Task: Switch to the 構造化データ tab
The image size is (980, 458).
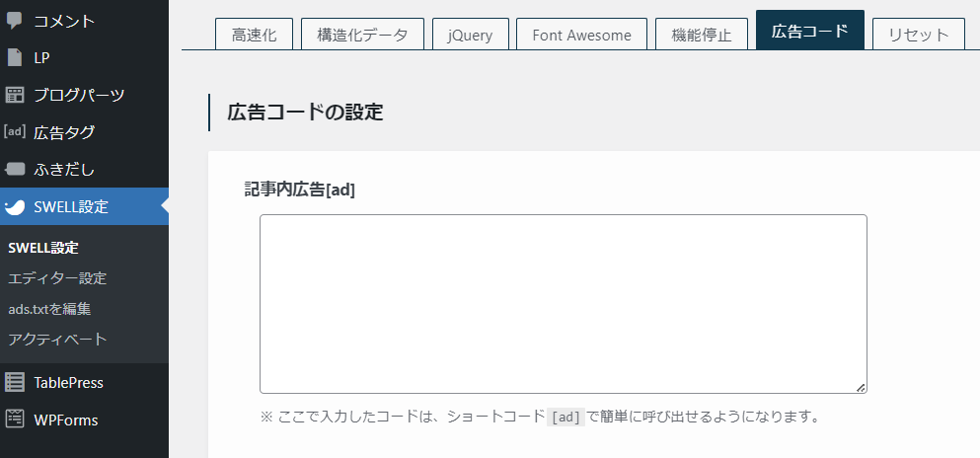Action: (x=362, y=34)
